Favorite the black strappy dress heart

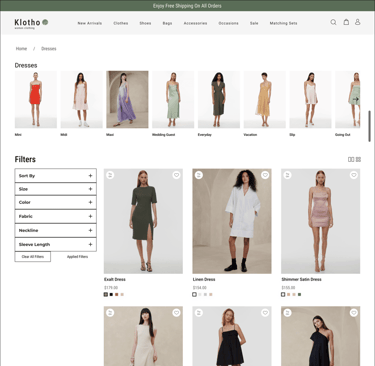pos(265,312)
